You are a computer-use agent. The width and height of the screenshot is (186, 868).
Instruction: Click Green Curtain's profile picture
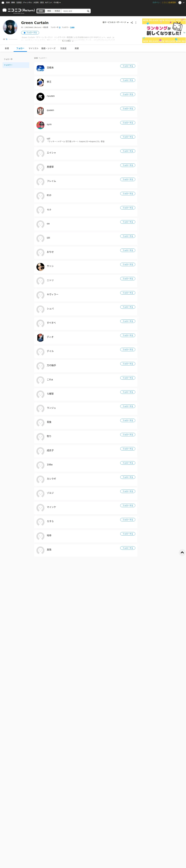point(10,27)
